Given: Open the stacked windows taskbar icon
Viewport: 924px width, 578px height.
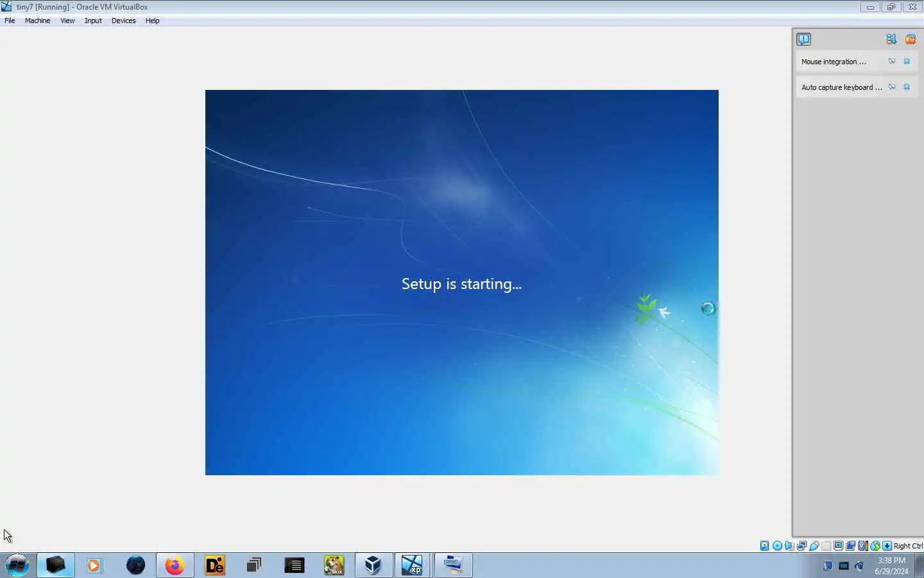Looking at the screenshot, I should 254,565.
